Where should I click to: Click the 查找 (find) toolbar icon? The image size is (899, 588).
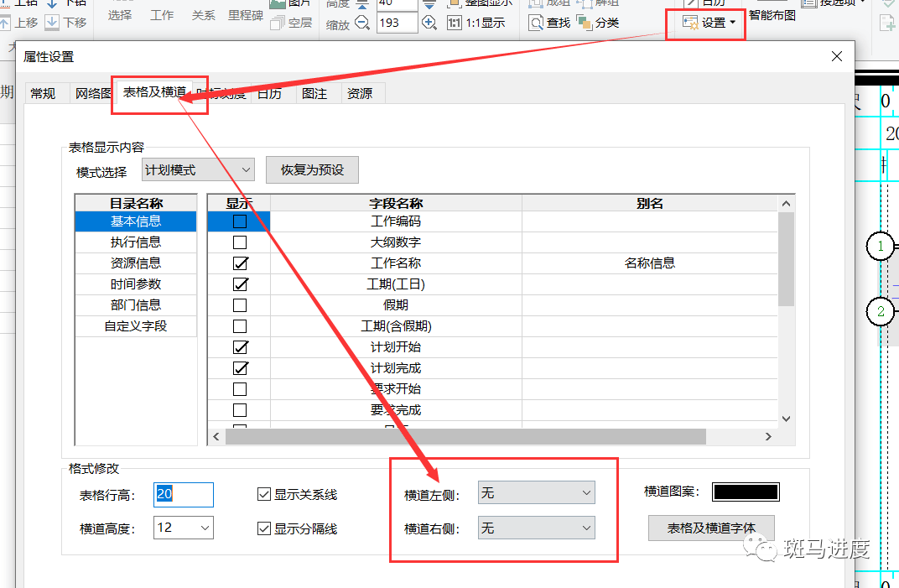536,23
